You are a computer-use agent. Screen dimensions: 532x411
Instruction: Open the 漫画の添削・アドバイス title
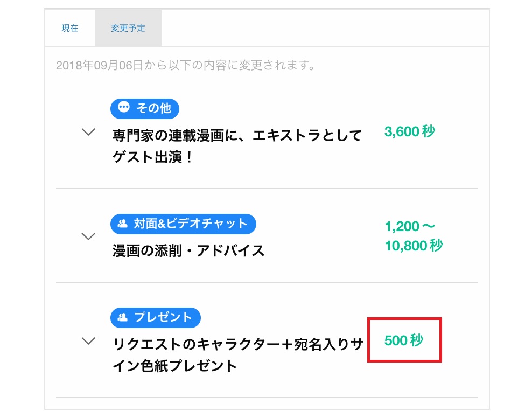pos(188,251)
